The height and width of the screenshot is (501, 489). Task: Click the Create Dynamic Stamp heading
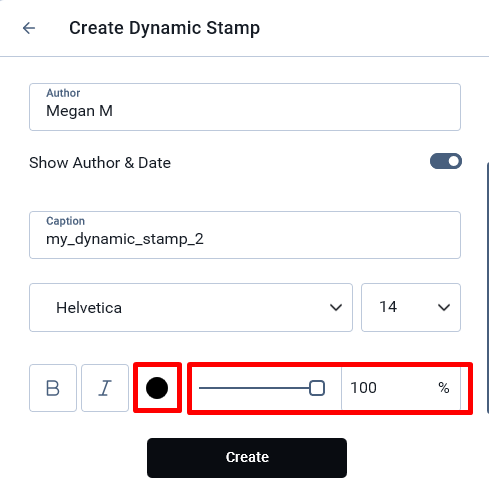click(164, 28)
